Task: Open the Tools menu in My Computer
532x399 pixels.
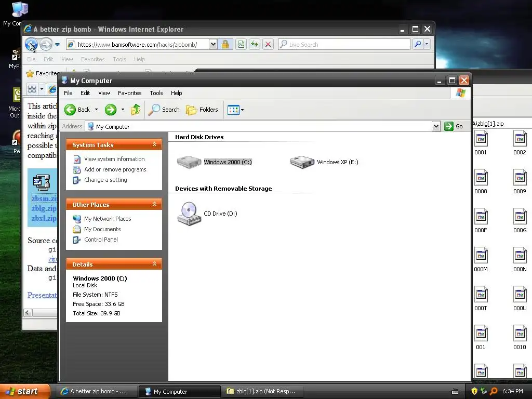Action: pos(156,93)
